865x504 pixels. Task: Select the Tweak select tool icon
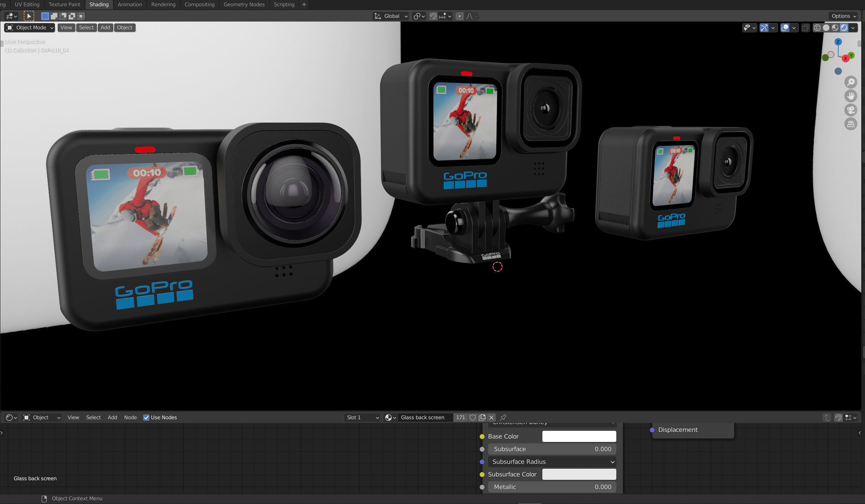coord(29,16)
